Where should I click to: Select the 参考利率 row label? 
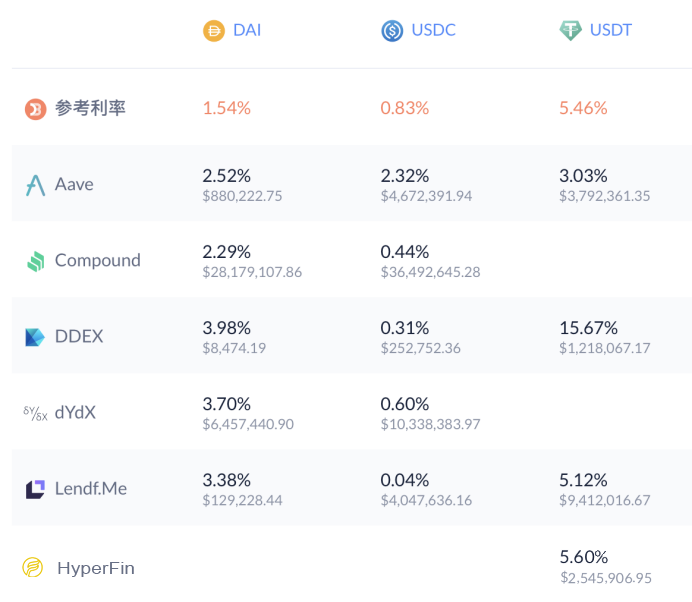click(x=90, y=108)
